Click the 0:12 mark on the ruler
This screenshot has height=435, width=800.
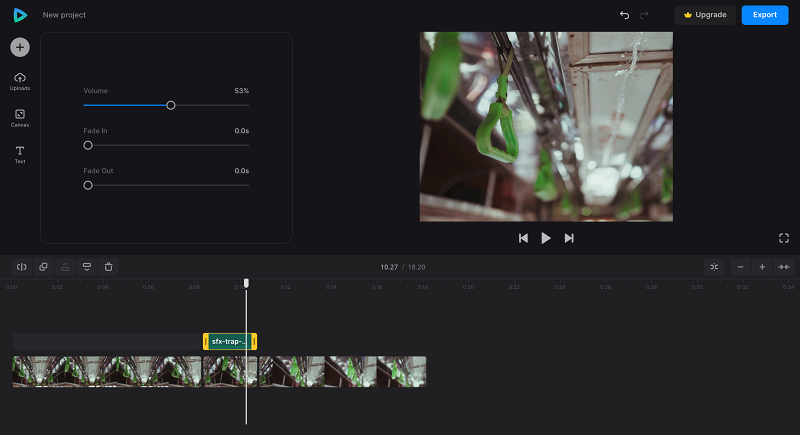(285, 287)
